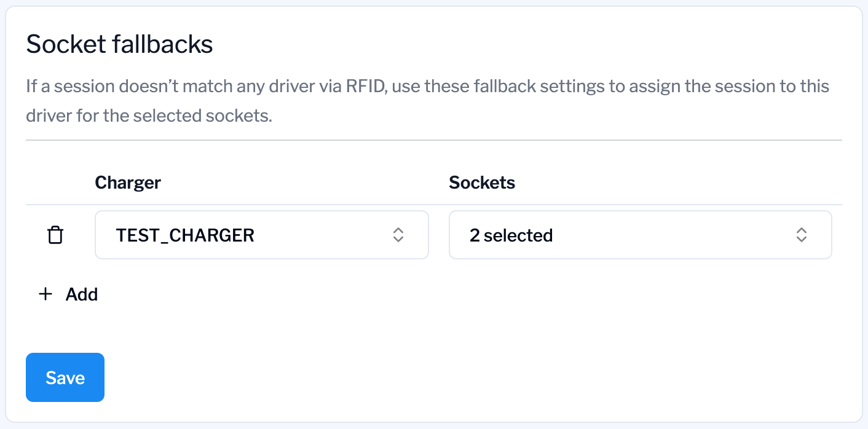868x429 pixels.
Task: Click the 'Save' label text
Action: point(65,377)
